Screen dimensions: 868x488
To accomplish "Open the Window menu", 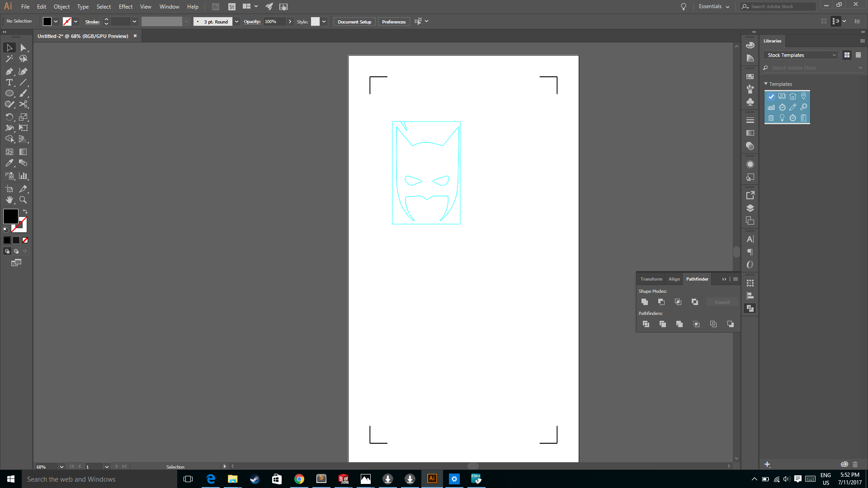I will 169,7.
